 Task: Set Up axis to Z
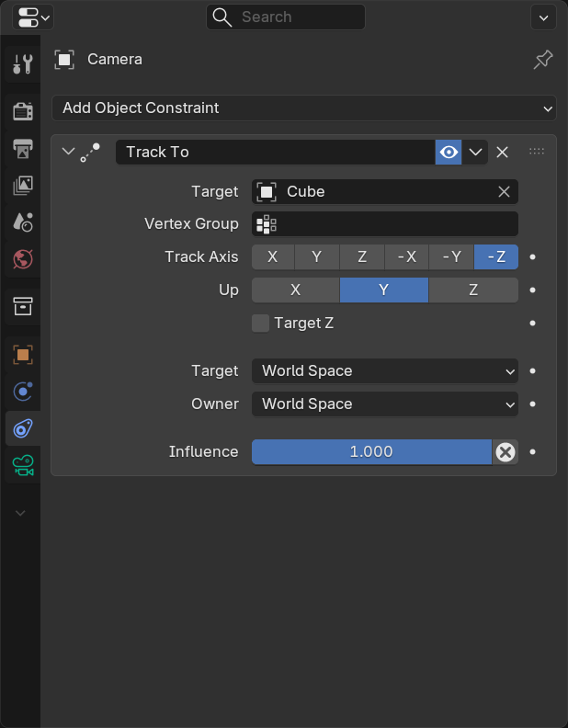pos(473,290)
